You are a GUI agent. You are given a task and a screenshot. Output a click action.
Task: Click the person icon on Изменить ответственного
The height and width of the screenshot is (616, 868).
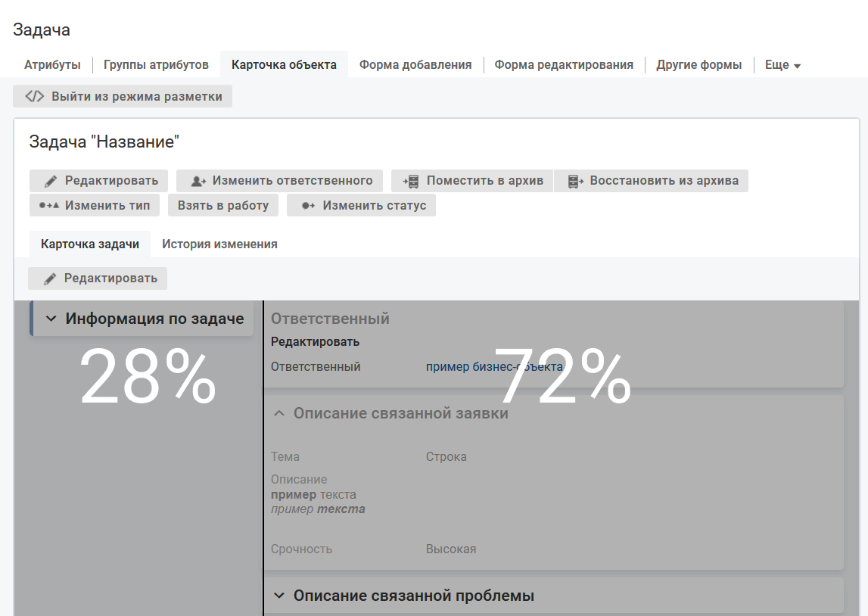click(x=198, y=181)
